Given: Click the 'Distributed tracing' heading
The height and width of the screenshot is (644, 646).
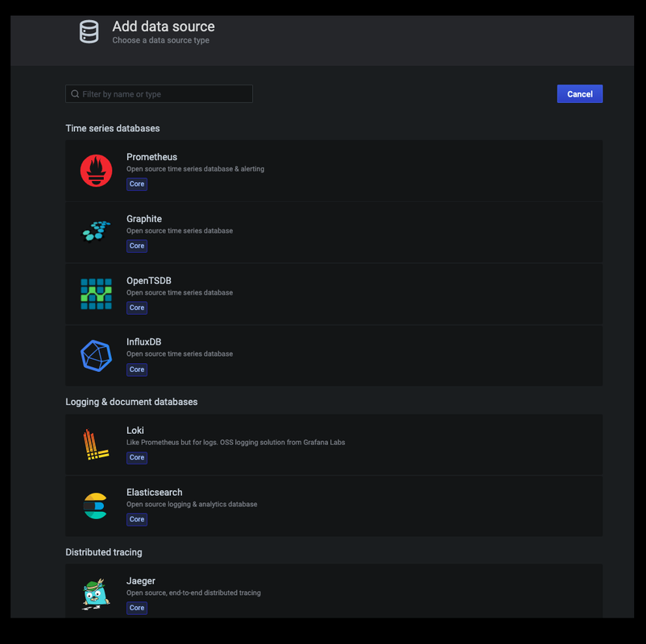Looking at the screenshot, I should [104, 552].
